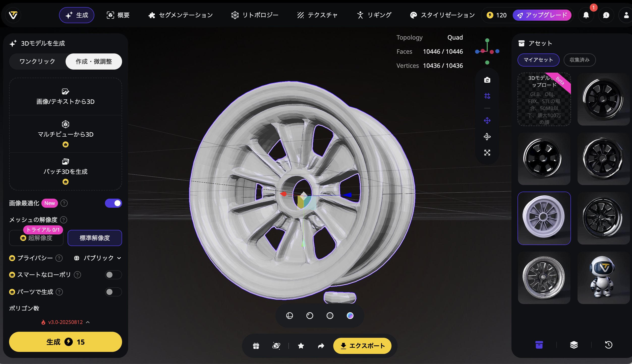Click the エクスポート button

pyautogui.click(x=362, y=346)
